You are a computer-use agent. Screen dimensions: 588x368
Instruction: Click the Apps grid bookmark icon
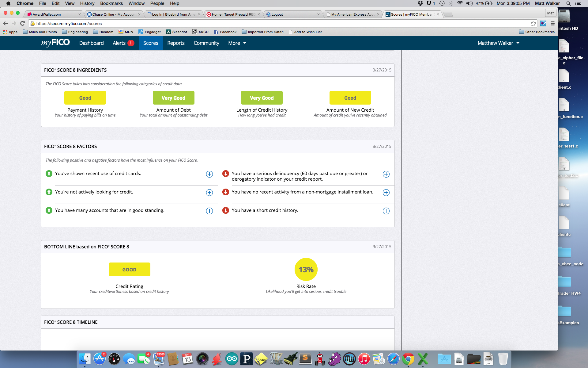5,32
